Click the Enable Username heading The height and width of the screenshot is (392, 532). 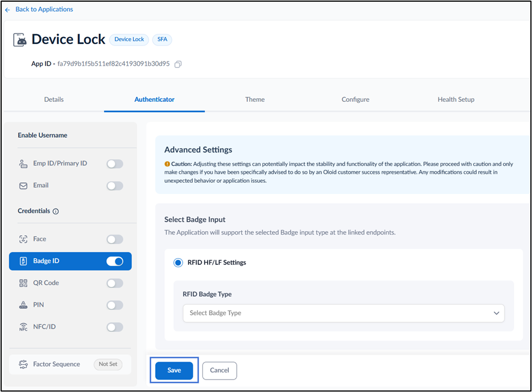click(42, 136)
